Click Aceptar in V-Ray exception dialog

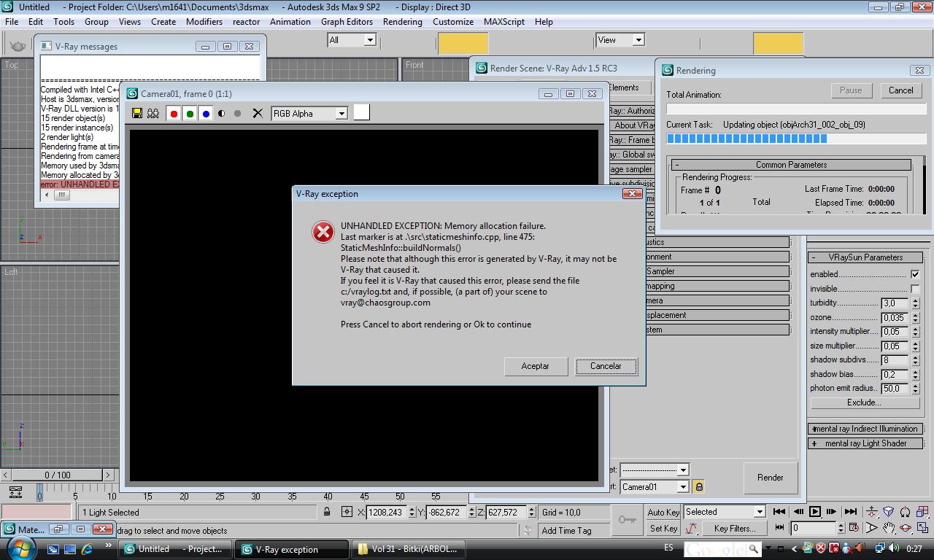[x=535, y=366]
